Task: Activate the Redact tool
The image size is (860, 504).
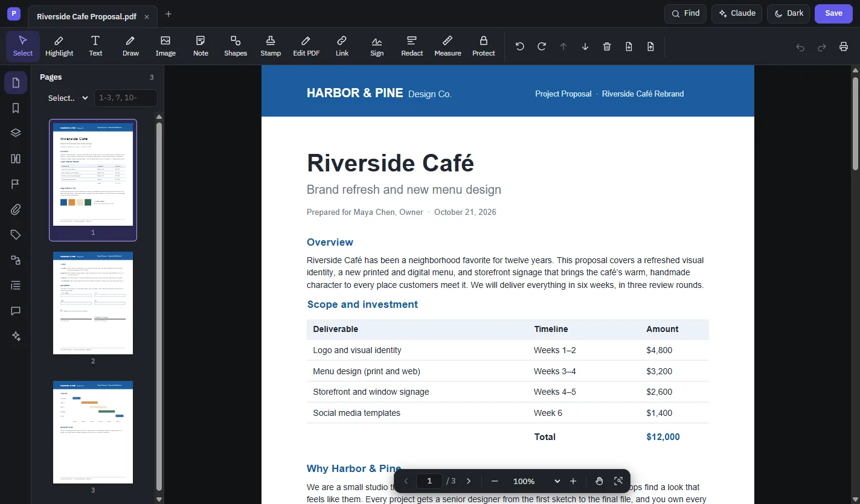Action: (x=412, y=46)
